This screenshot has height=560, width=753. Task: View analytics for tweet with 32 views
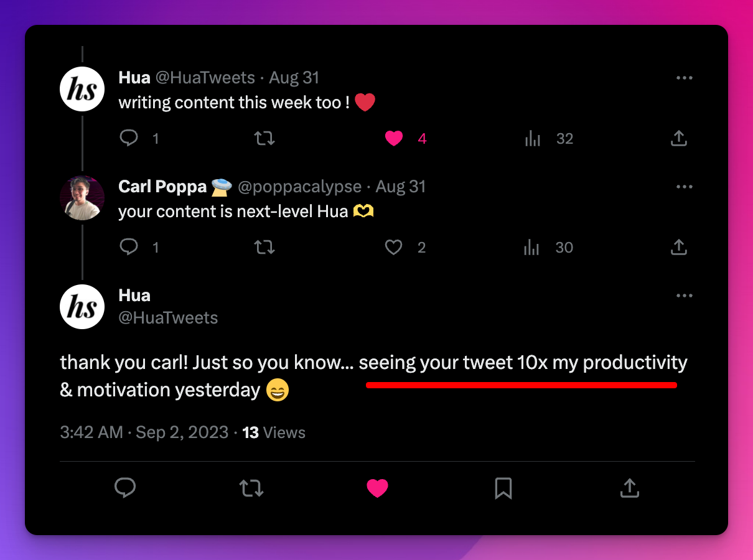tap(533, 138)
